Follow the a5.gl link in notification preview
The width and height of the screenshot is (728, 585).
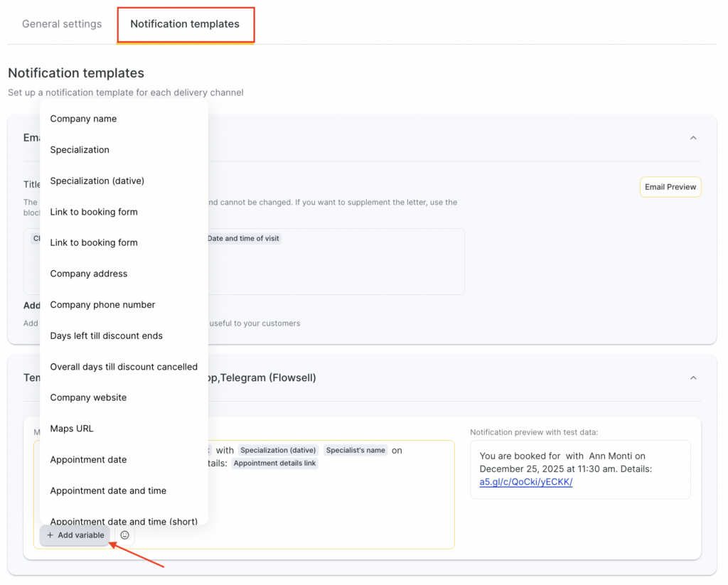(525, 482)
